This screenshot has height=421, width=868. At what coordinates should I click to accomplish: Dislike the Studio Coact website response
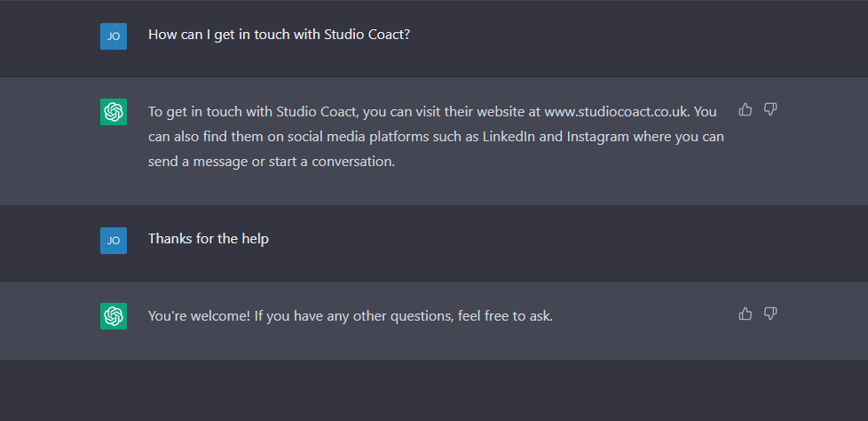(770, 109)
